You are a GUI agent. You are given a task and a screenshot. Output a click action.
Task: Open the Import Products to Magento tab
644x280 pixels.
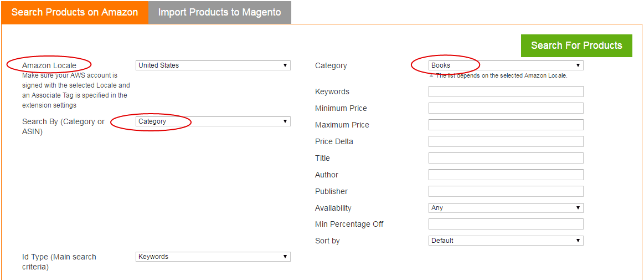click(220, 12)
